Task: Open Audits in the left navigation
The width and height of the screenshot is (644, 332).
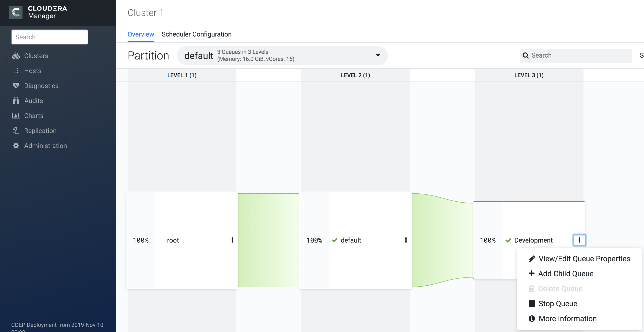Action: tap(34, 101)
